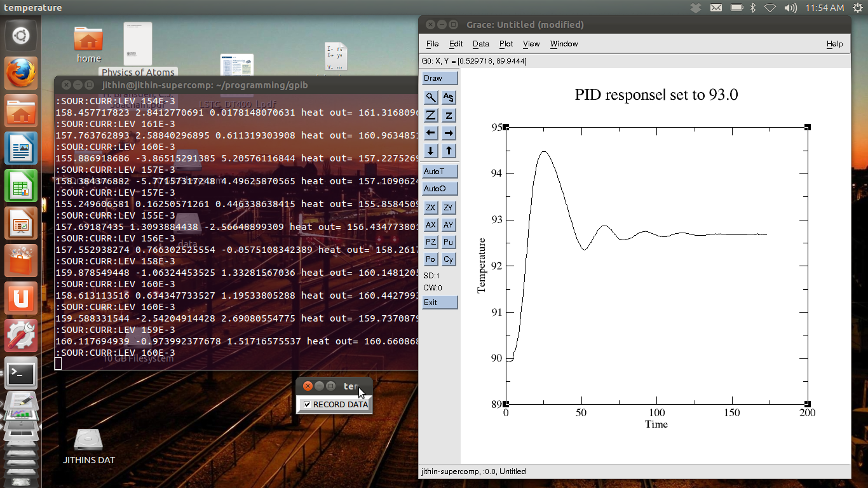
Task: Click the large Z zoom-in button
Action: tap(431, 115)
